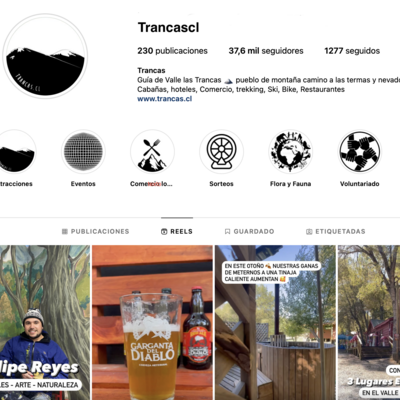The height and width of the screenshot is (400, 400).
Task: Open the Eventos story highlight
Action: point(83,152)
